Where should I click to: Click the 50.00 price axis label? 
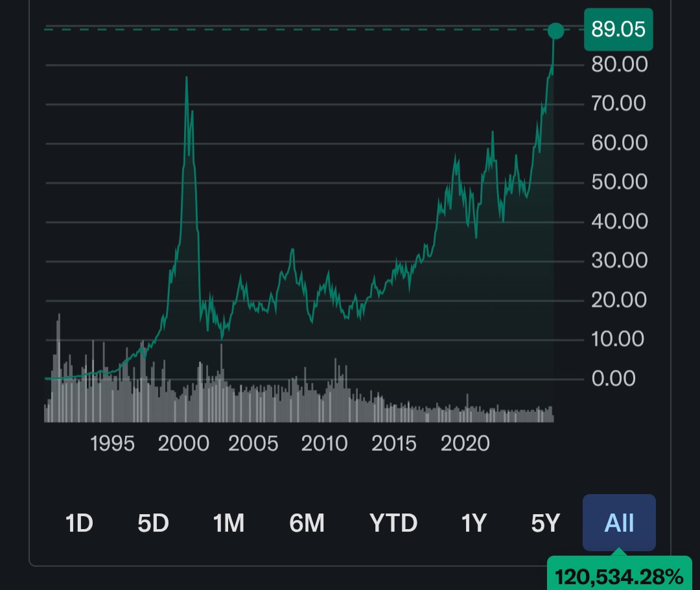(619, 182)
